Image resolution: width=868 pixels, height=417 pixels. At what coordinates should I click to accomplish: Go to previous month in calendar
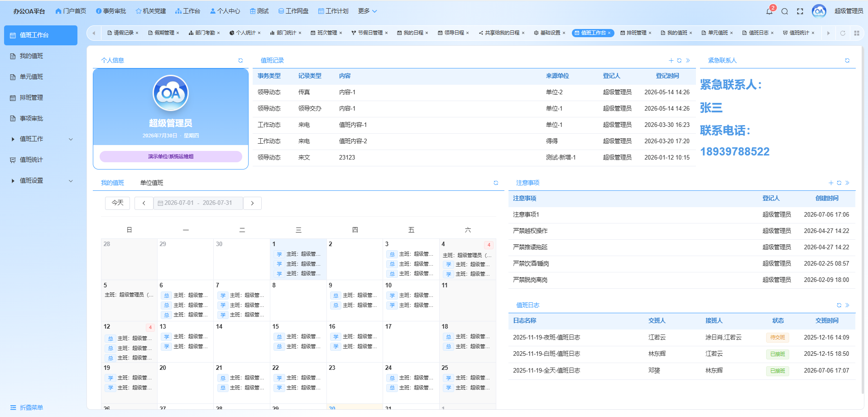coord(144,203)
